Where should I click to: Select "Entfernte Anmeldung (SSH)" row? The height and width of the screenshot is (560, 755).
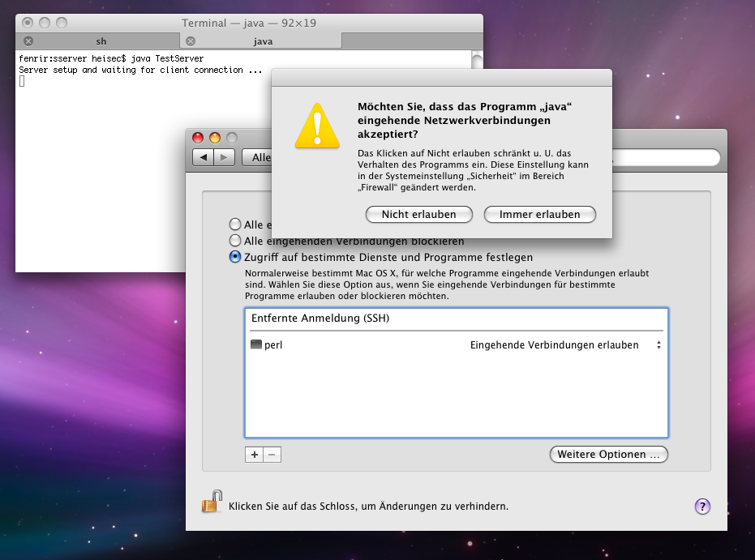(x=457, y=318)
